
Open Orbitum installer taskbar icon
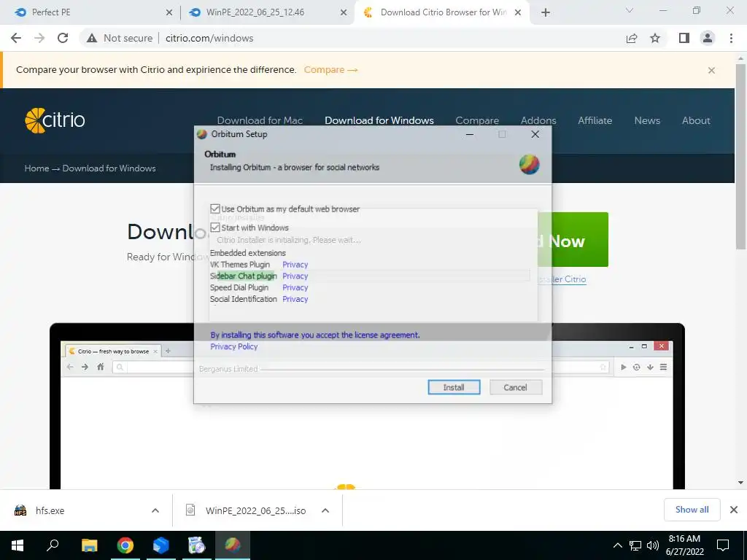click(233, 545)
